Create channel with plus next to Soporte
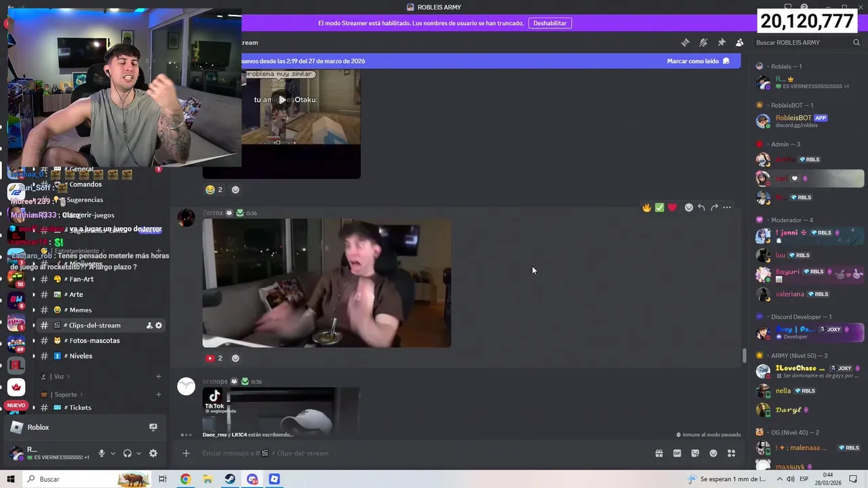Viewport: 868px width, 488px height. [159, 394]
